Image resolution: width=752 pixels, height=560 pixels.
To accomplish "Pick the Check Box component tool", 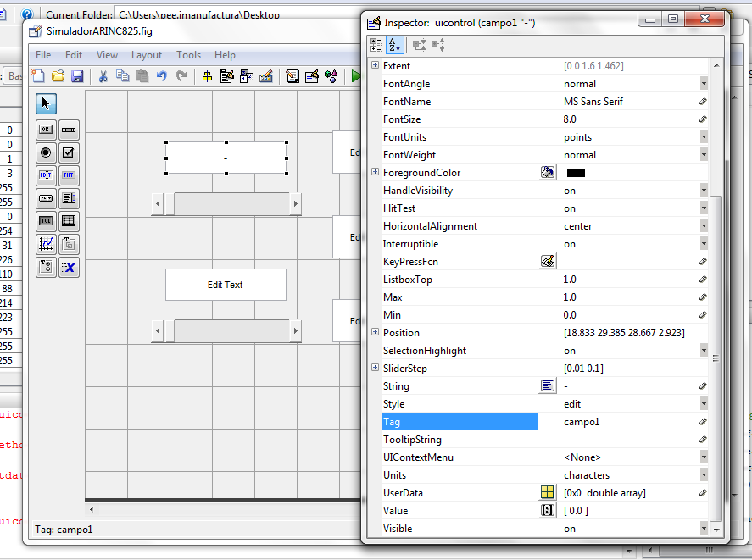I will (69, 152).
